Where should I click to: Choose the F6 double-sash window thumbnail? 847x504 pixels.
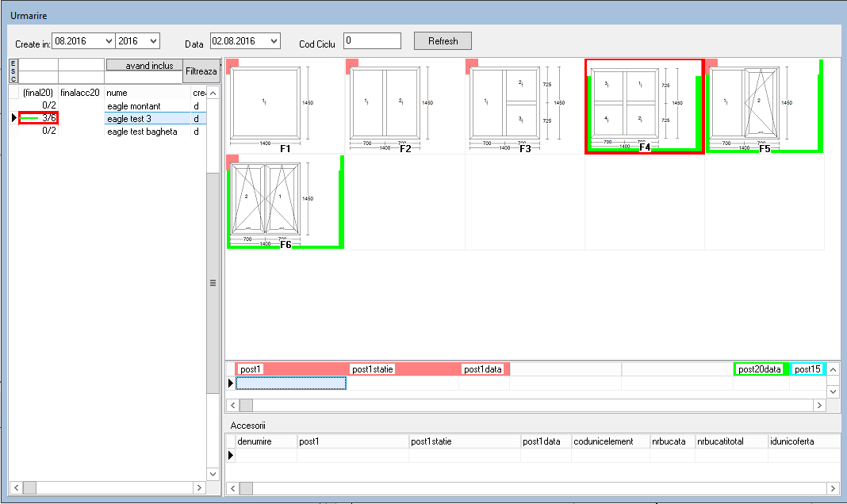pos(286,202)
